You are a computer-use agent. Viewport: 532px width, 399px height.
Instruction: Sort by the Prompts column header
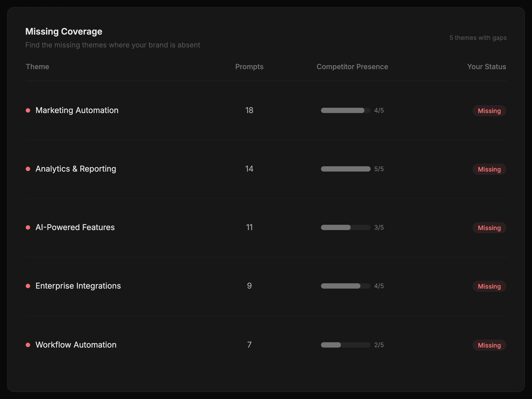coord(249,67)
